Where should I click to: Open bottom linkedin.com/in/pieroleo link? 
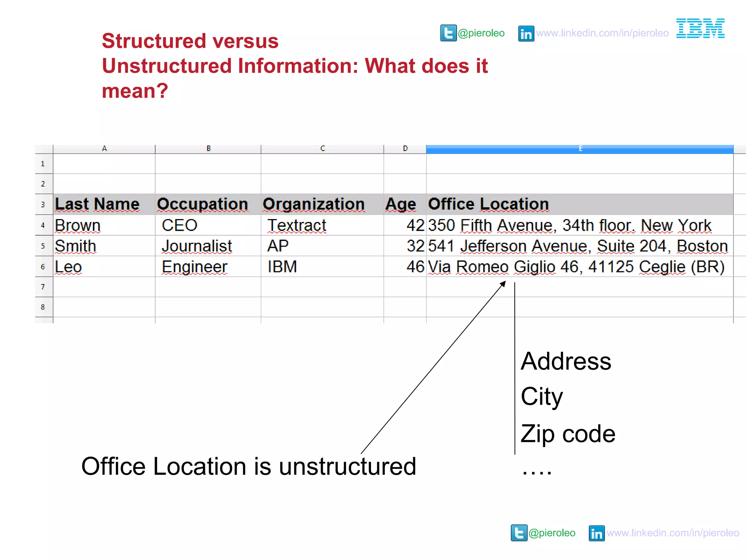pyautogui.click(x=673, y=533)
